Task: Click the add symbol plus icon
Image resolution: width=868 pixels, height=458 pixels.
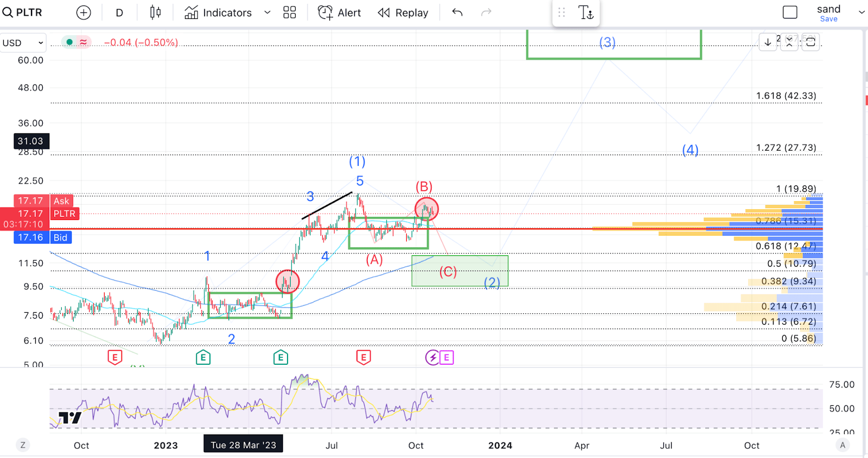Action: point(84,12)
